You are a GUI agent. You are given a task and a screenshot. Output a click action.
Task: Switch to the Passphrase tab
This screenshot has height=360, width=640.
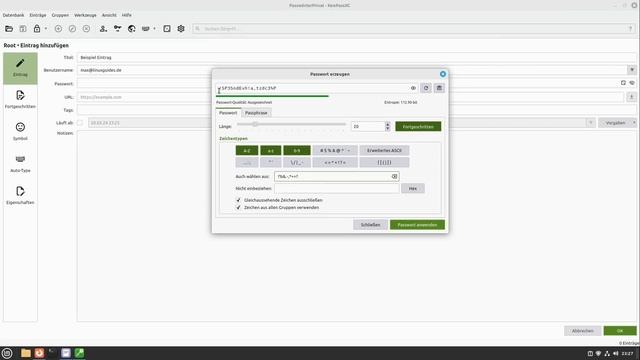coord(256,113)
